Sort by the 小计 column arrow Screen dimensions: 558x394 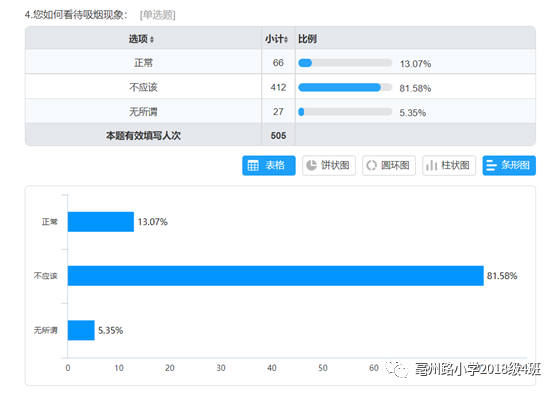click(286, 40)
